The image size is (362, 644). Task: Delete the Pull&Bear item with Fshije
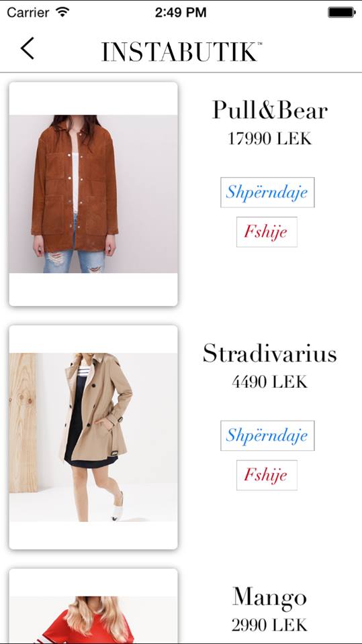click(267, 231)
